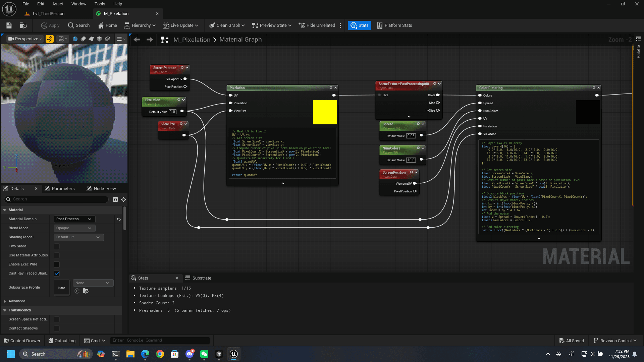Open the Blend Mode dropdown
This screenshot has height=362, width=644.
coord(74,228)
